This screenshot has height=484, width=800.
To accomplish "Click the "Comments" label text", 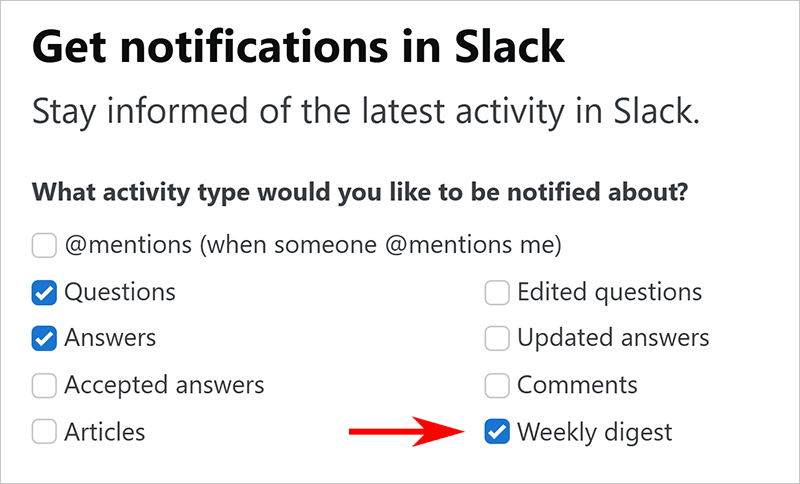I will pyautogui.click(x=577, y=385).
